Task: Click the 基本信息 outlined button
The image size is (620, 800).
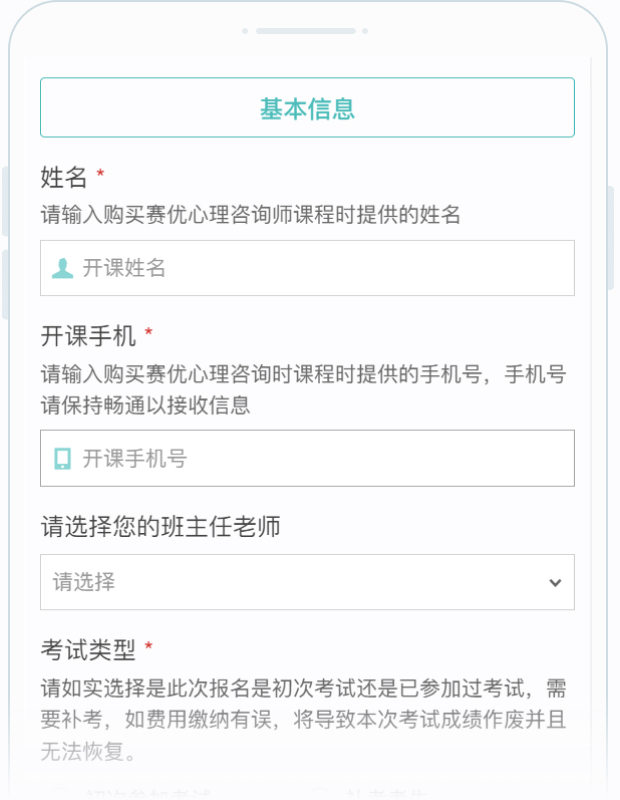Action: [307, 107]
